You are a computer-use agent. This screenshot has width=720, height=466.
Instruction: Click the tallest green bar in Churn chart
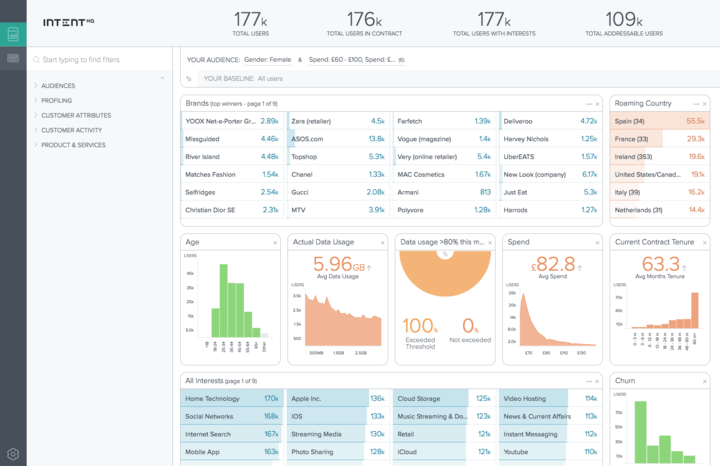(641, 432)
